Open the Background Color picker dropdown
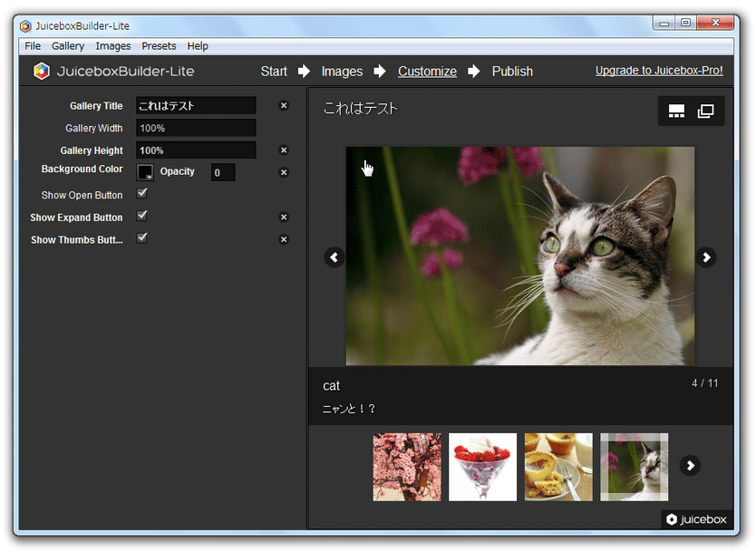Image resolution: width=756 pixels, height=552 pixels. click(145, 172)
